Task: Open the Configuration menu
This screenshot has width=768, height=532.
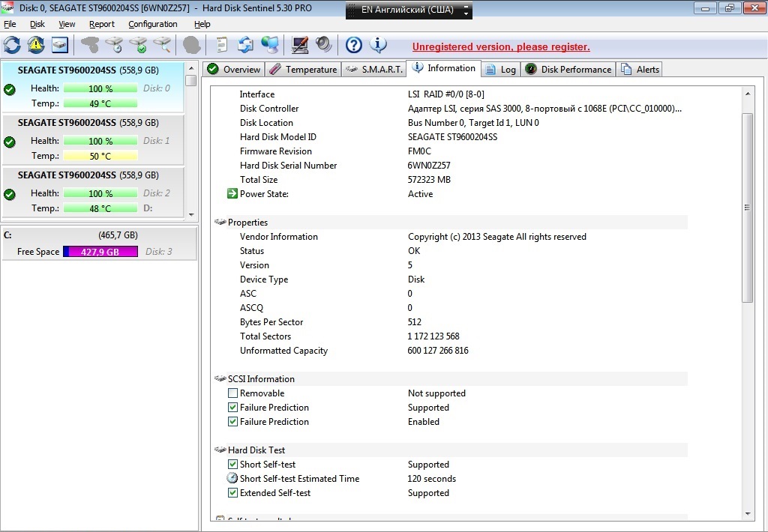Action: coord(153,24)
